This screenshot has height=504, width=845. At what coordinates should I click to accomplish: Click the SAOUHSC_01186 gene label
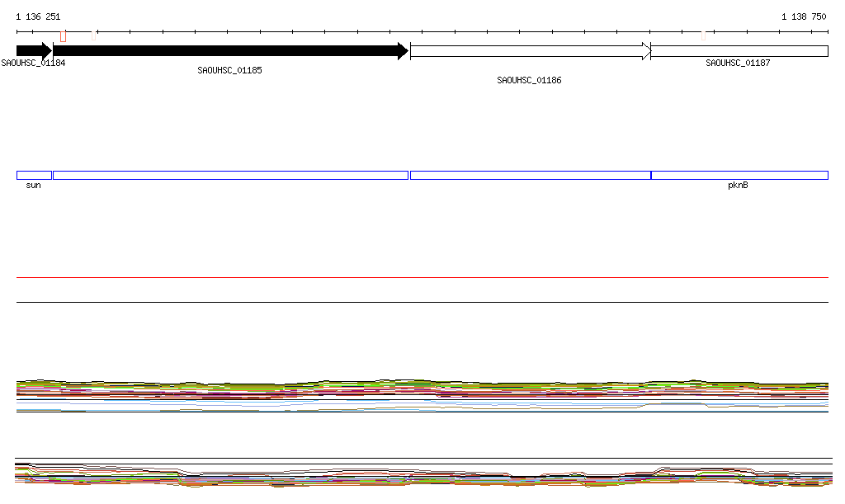[529, 80]
